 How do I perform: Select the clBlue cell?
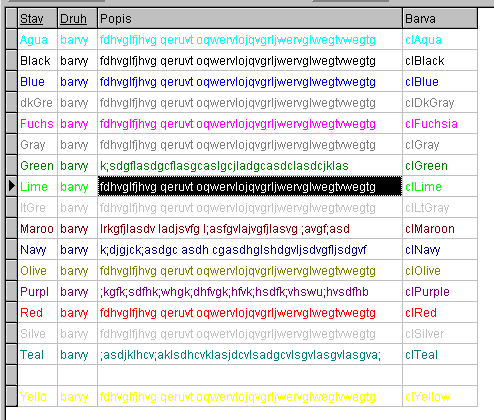[x=440, y=82]
